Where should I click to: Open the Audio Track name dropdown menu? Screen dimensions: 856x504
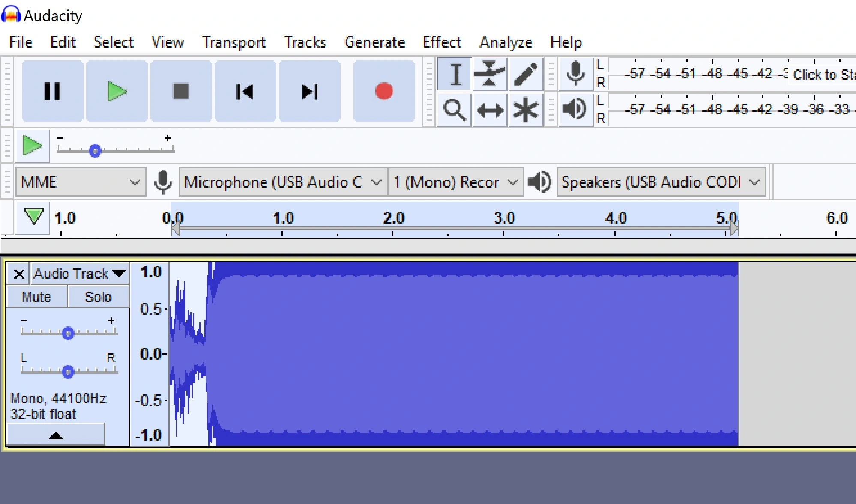80,273
